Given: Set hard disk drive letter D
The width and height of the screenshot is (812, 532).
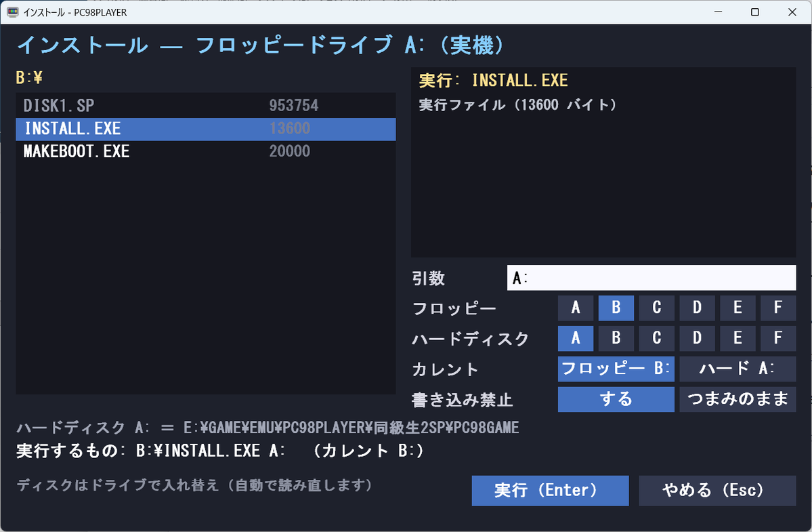Looking at the screenshot, I should [697, 338].
